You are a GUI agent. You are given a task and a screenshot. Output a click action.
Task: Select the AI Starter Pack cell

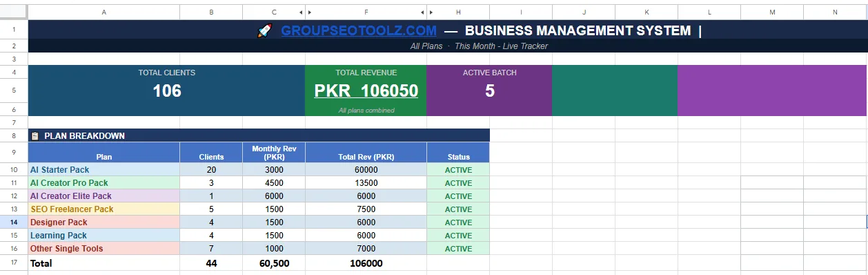[x=103, y=169]
